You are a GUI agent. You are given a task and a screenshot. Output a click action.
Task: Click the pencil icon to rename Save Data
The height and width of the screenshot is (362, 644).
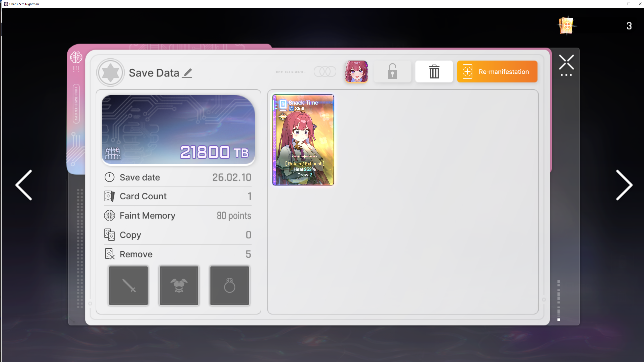[x=187, y=73]
